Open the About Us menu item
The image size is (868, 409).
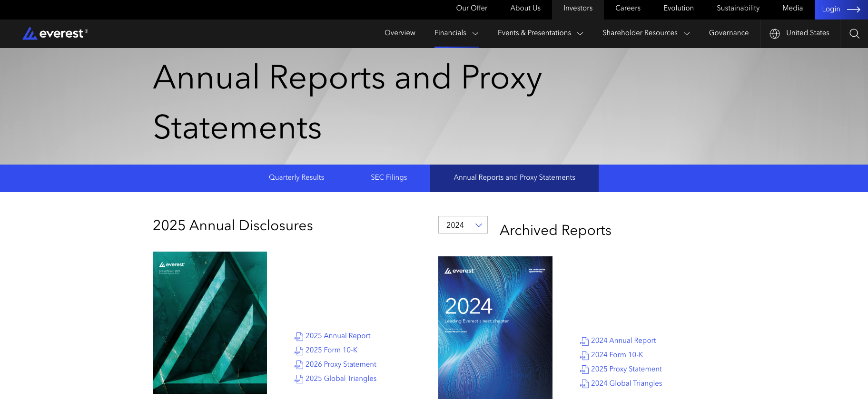525,8
